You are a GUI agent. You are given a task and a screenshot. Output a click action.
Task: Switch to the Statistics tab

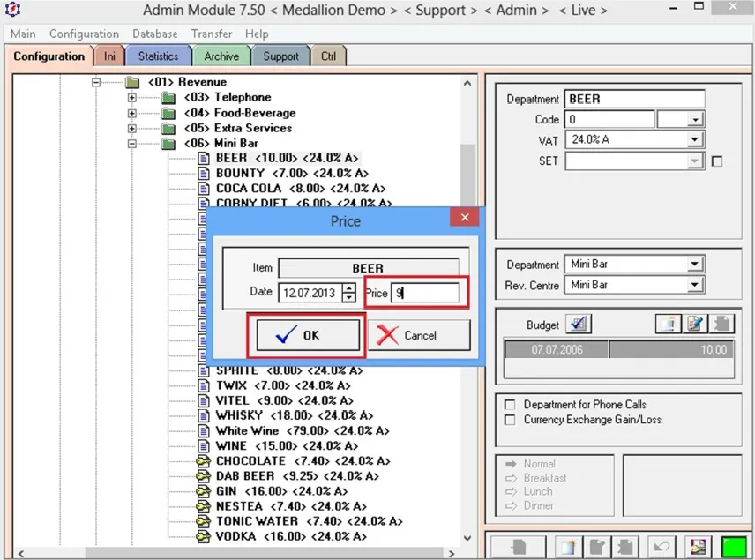coord(159,56)
